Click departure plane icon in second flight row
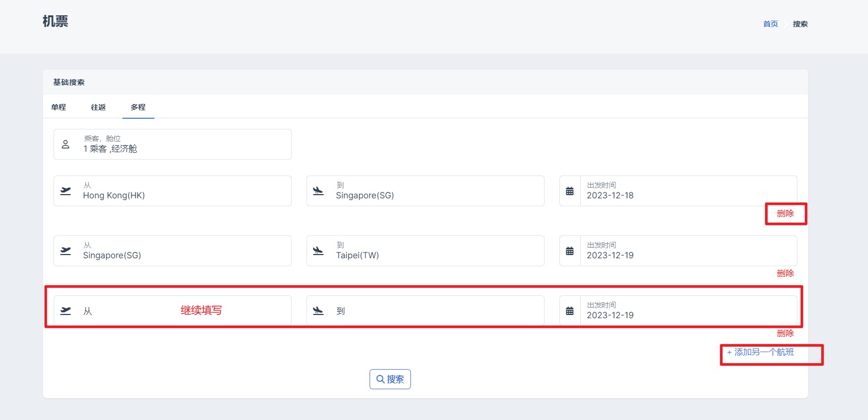Viewport: 868px width, 420px height. coord(66,251)
